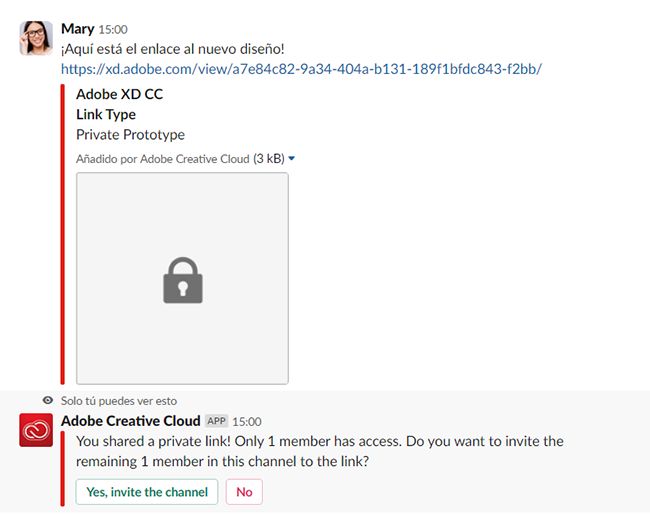
Task: Click the username Mary
Action: pos(77,29)
